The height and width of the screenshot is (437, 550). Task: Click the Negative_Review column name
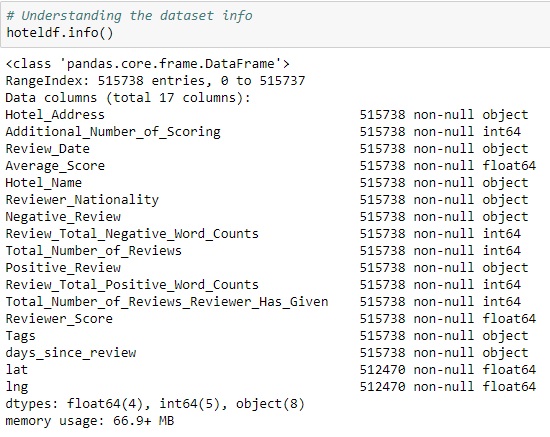(63, 217)
